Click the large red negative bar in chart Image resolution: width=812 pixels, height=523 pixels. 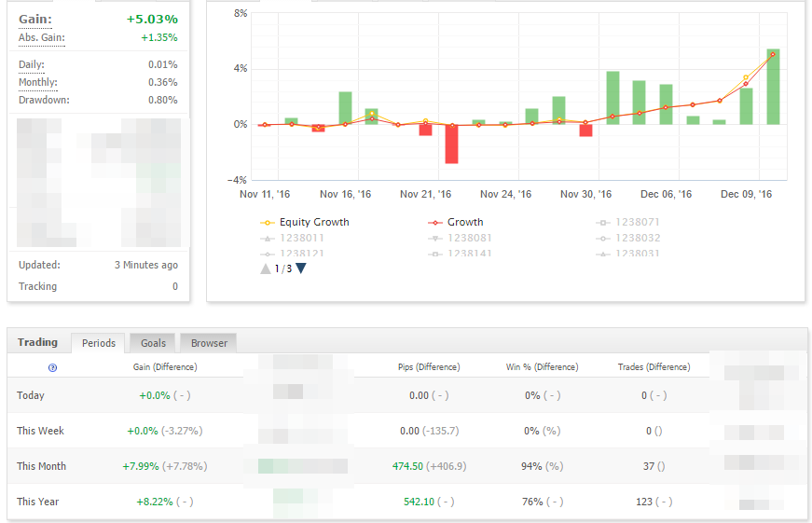451,144
